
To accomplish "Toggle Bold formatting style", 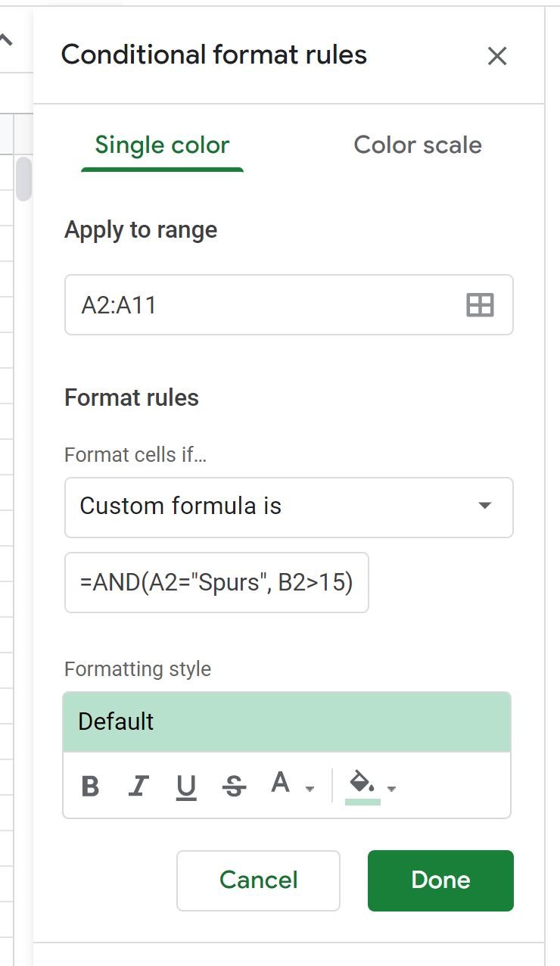I will click(x=90, y=787).
